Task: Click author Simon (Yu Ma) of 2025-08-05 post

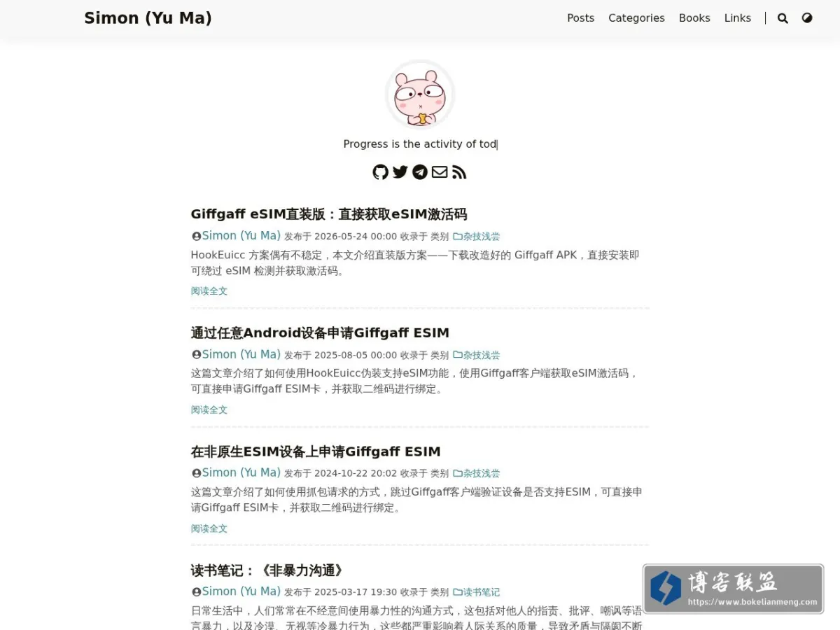Action: (237, 354)
